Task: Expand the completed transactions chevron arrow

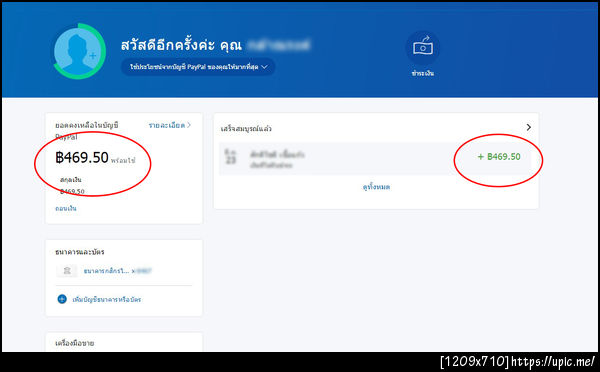Action: pyautogui.click(x=528, y=127)
